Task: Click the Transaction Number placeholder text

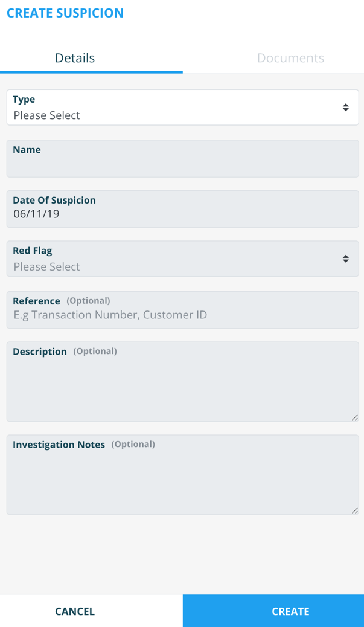Action: click(110, 315)
